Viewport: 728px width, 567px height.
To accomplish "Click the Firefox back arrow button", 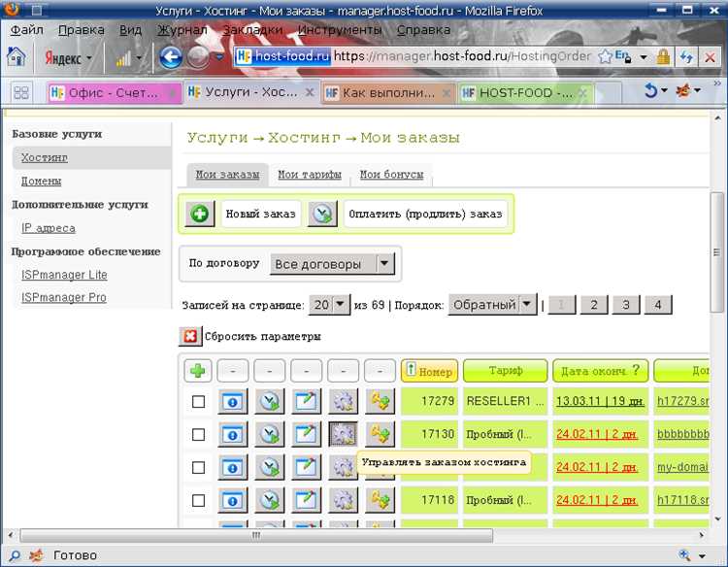I will [171, 57].
